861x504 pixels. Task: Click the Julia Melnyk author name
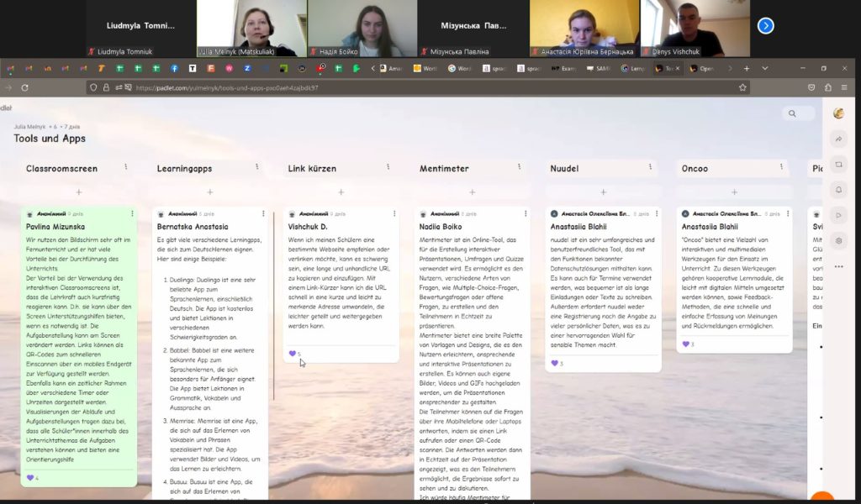click(x=29, y=127)
